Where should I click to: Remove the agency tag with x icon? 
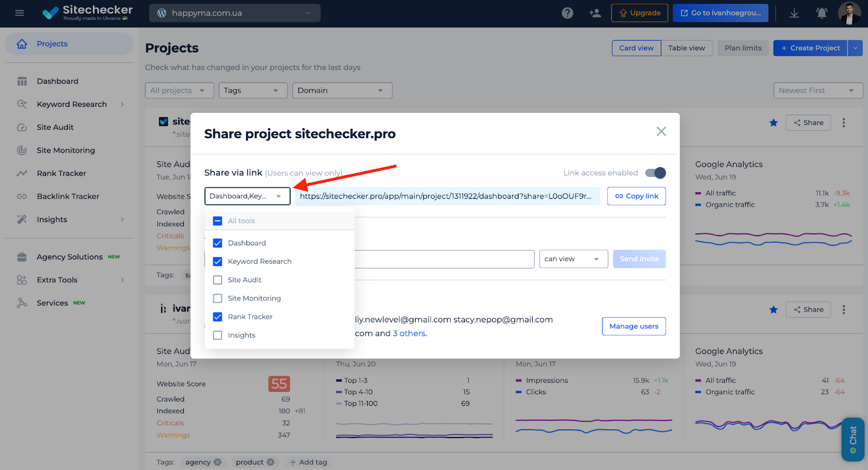point(218,462)
